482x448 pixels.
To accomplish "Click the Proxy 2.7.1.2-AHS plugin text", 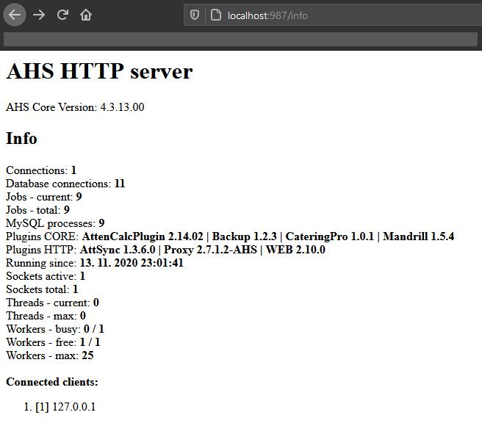I will (209, 250).
